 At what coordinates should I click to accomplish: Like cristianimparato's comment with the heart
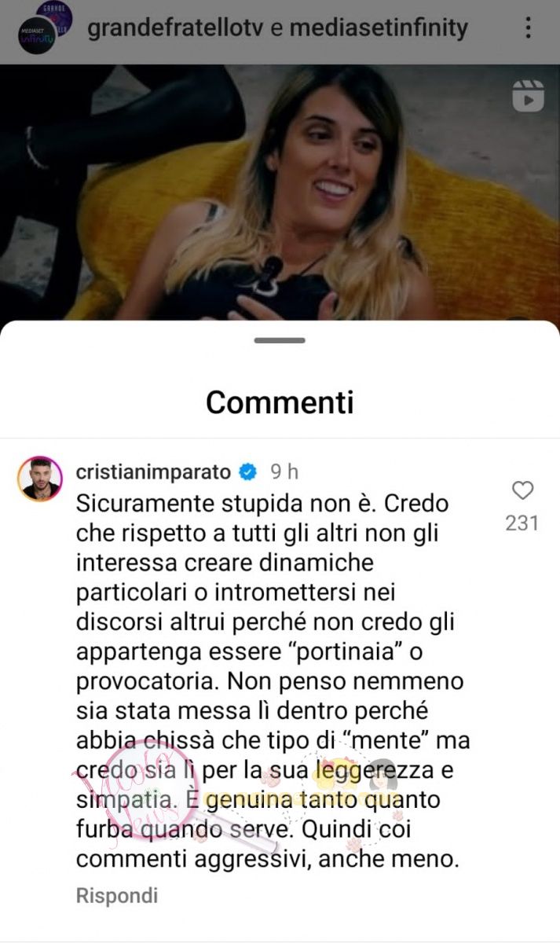click(522, 491)
